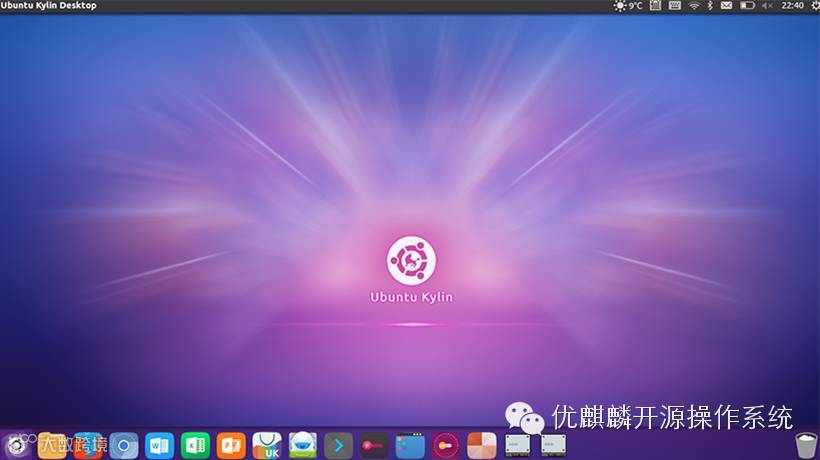
Task: Launch Firefox from the dock
Action: 88,446
